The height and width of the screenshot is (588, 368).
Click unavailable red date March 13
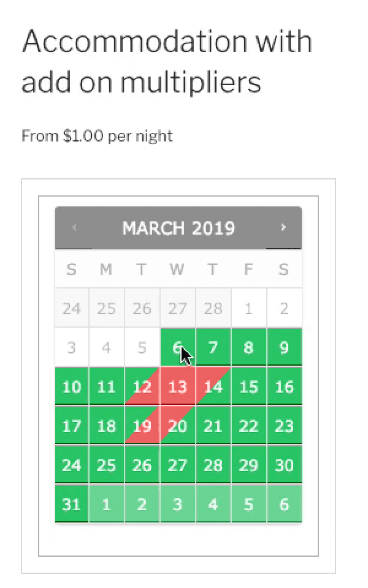pos(177,386)
